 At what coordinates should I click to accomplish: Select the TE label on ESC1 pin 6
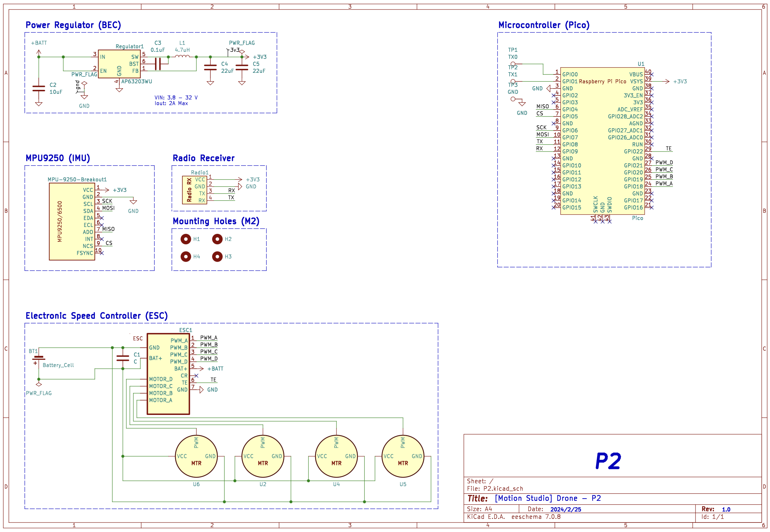[213, 380]
